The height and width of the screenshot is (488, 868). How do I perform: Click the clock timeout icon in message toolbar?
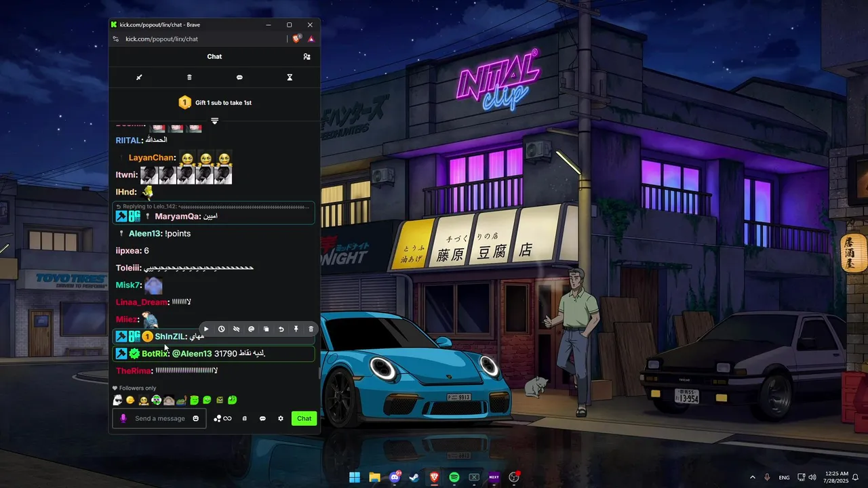click(x=222, y=329)
